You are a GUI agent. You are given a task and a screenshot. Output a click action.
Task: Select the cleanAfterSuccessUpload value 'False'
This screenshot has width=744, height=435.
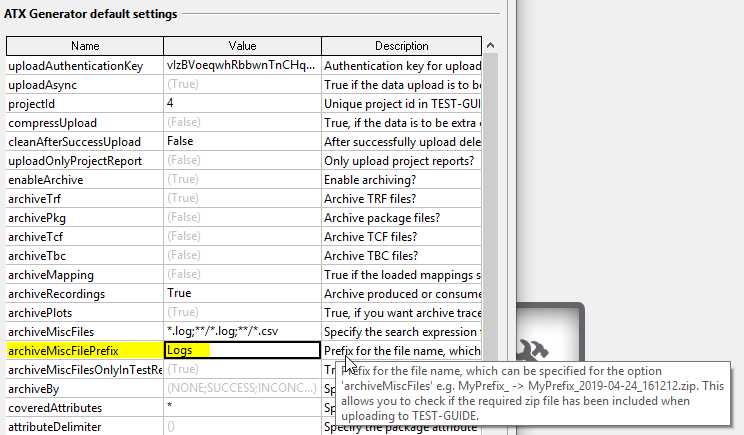242,141
